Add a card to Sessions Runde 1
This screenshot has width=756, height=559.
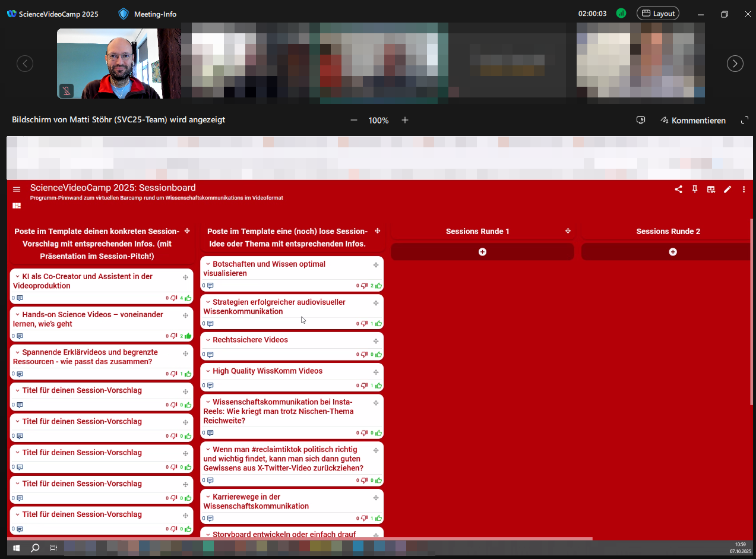tap(482, 252)
